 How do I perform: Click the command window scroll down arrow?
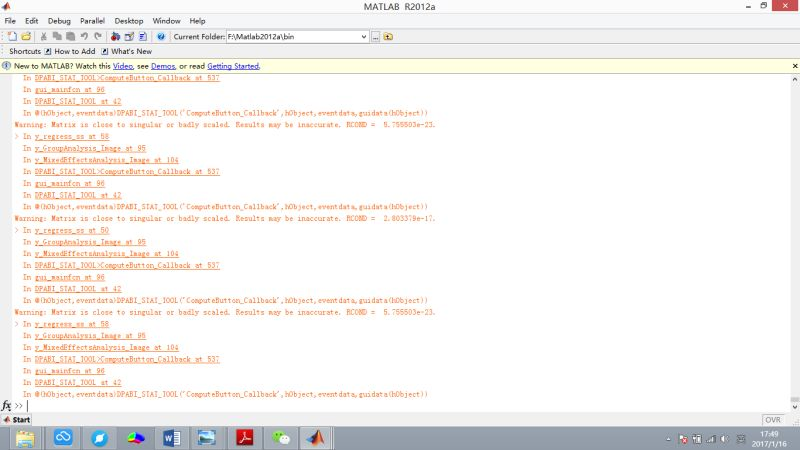794,407
